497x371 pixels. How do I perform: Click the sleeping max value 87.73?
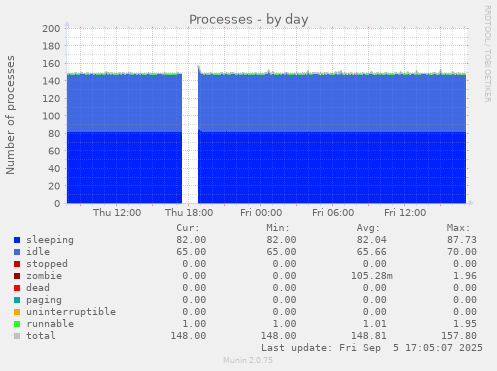pos(462,240)
